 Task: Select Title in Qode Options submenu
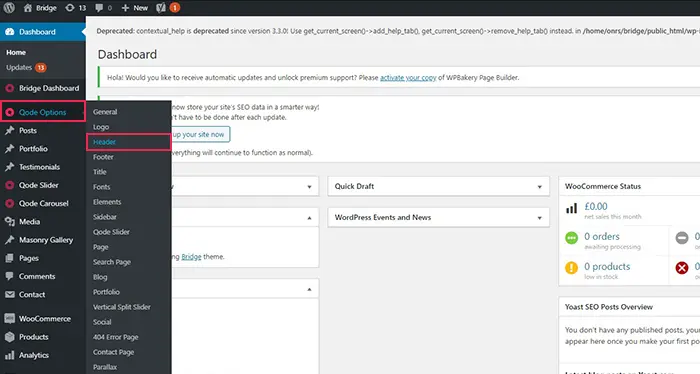coord(100,172)
